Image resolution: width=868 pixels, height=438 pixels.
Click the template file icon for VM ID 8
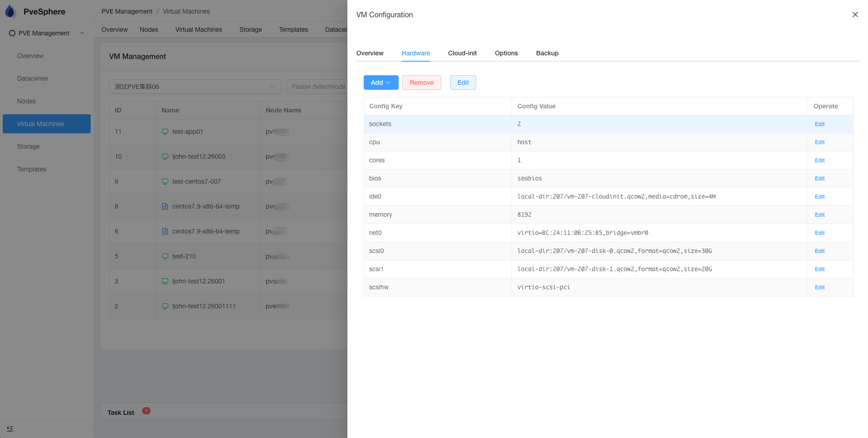165,207
